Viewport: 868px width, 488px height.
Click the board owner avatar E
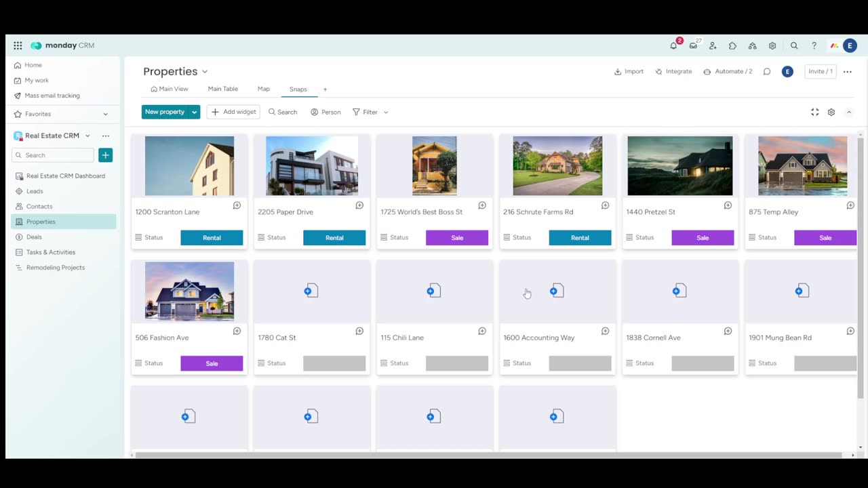coord(787,71)
